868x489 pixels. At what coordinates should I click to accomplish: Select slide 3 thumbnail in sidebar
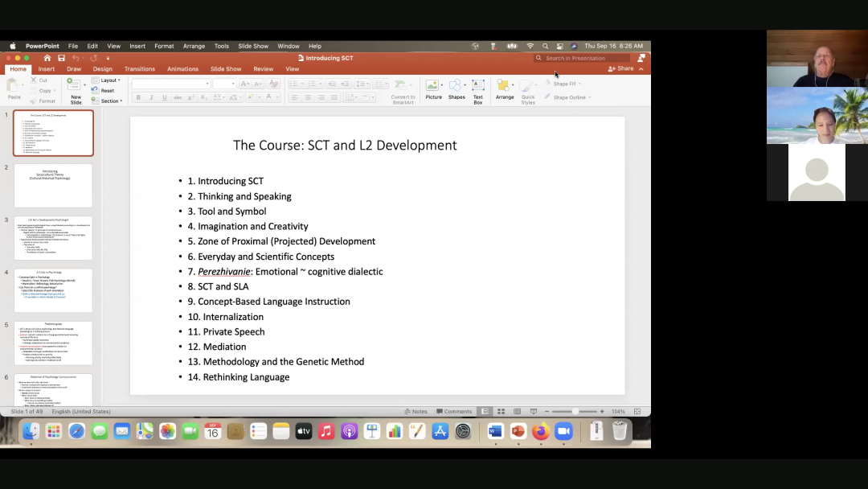coord(53,238)
